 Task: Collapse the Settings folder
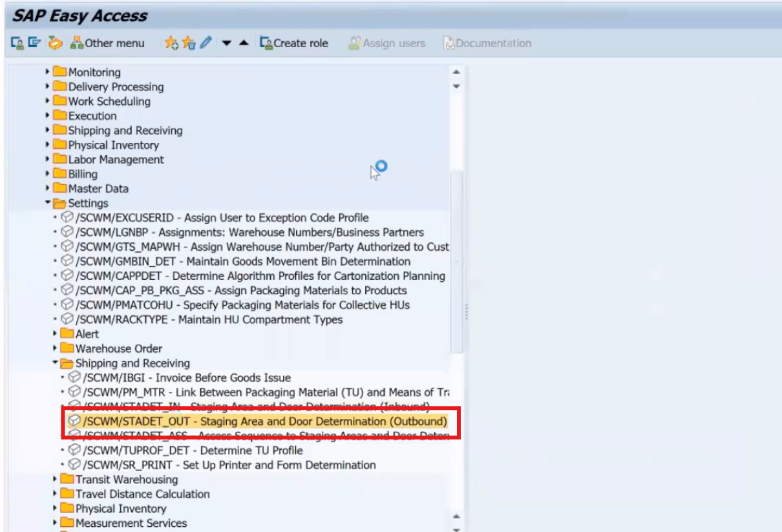[48, 203]
